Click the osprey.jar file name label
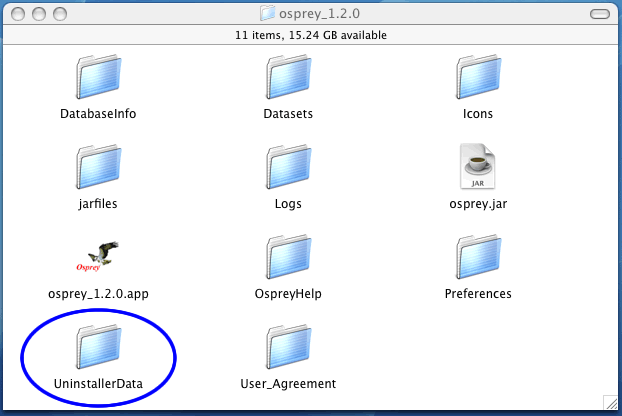 [478, 203]
